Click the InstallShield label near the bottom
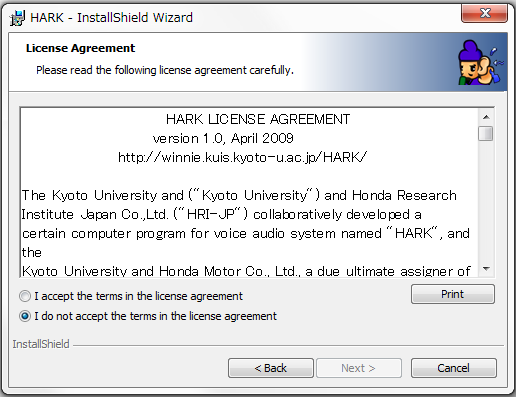 [41, 344]
